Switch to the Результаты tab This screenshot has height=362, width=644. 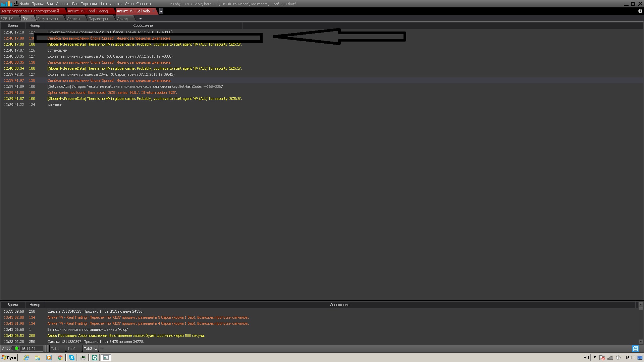(x=48, y=19)
